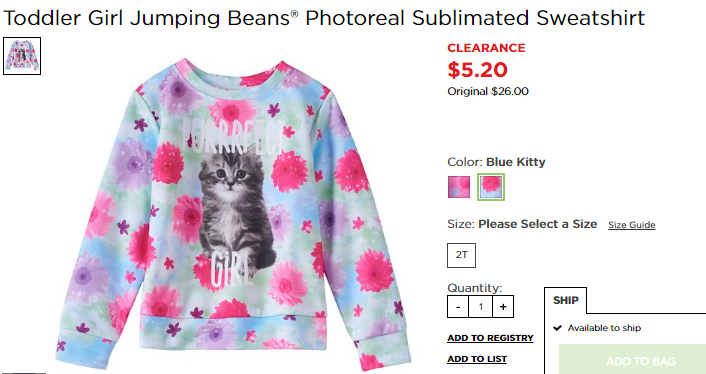Open the Size Guide link

[x=631, y=225]
